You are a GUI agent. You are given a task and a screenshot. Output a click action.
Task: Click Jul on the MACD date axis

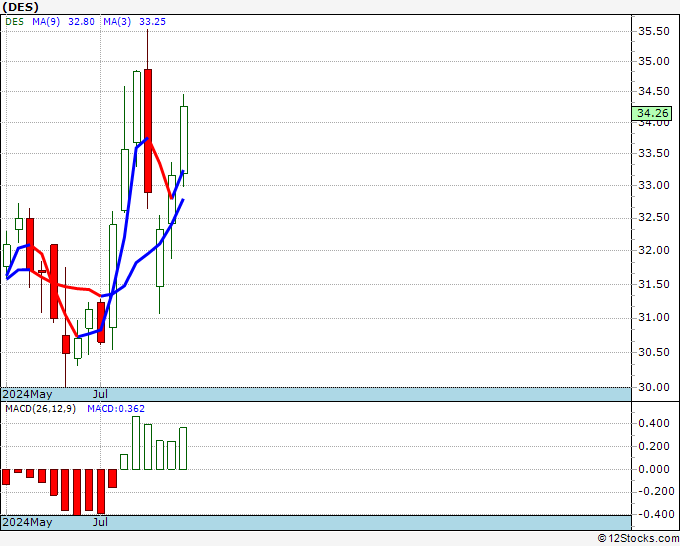(100, 522)
